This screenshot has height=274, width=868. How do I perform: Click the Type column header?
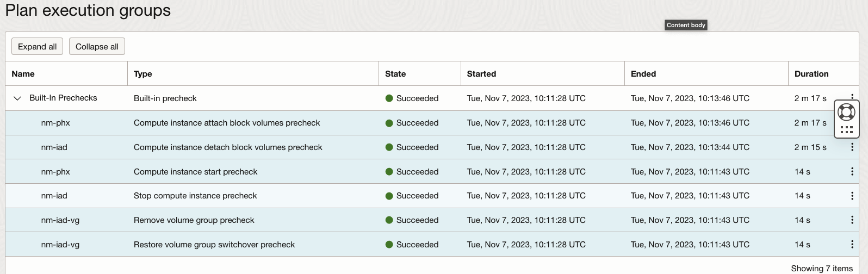point(143,74)
